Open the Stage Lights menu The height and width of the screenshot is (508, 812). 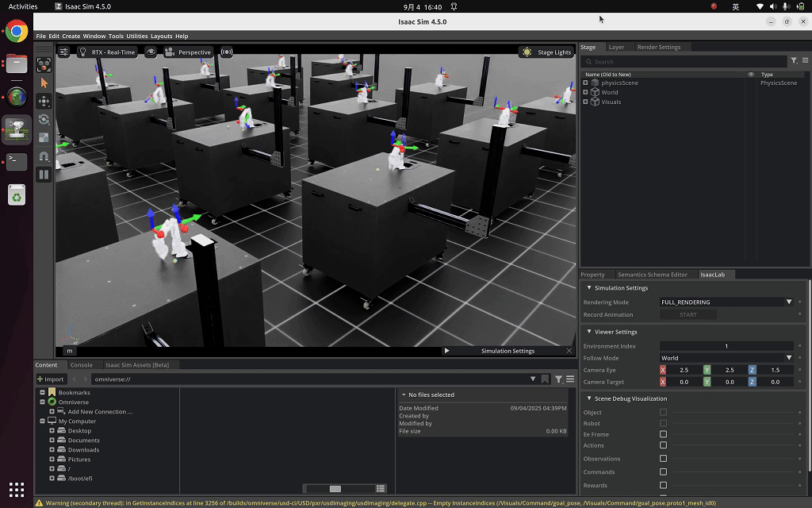point(547,52)
